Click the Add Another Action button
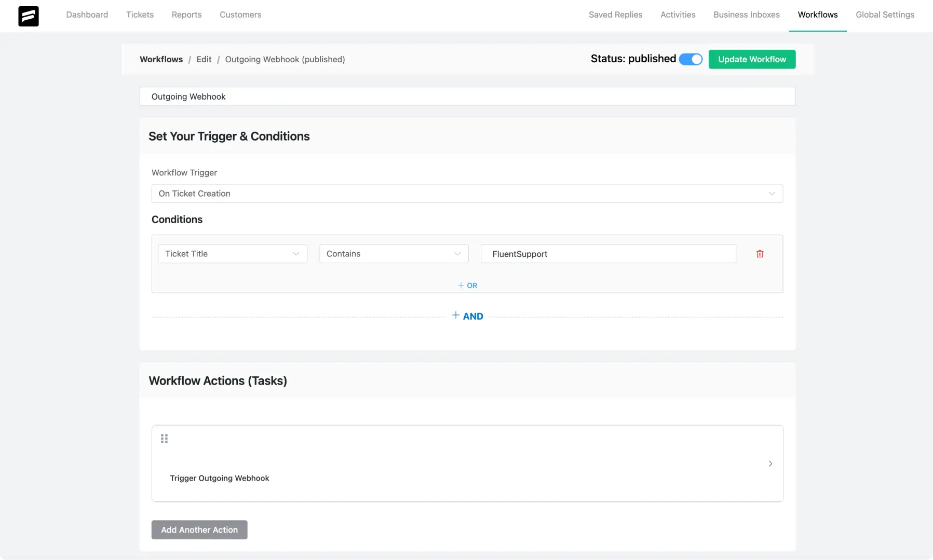The image size is (933, 560). point(199,529)
